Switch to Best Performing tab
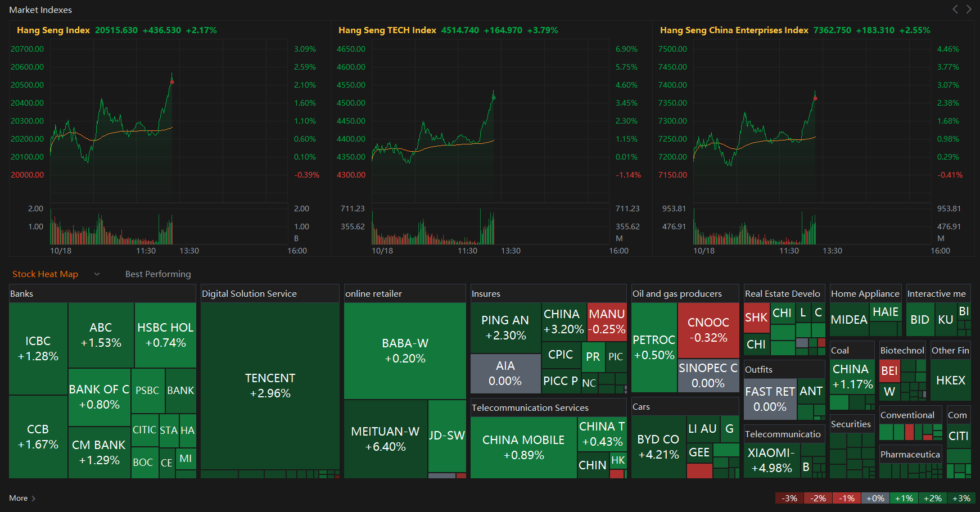 (x=158, y=274)
